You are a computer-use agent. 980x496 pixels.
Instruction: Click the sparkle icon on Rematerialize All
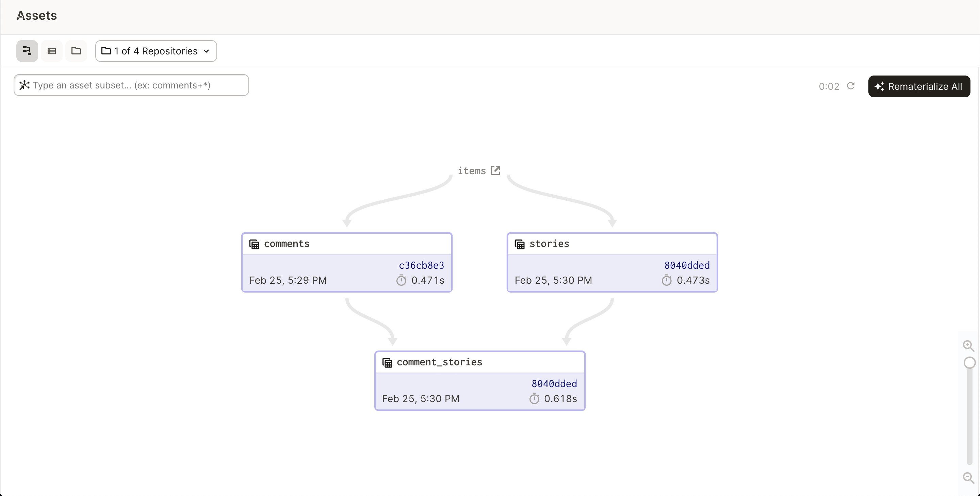(879, 87)
